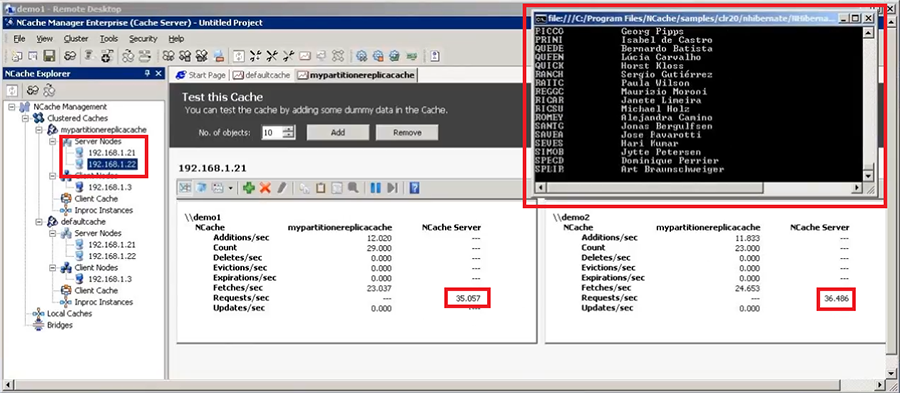Viewport: 900px width, 393px height.
Task: Click the \\demo2 counter heading
Action: coord(571,217)
